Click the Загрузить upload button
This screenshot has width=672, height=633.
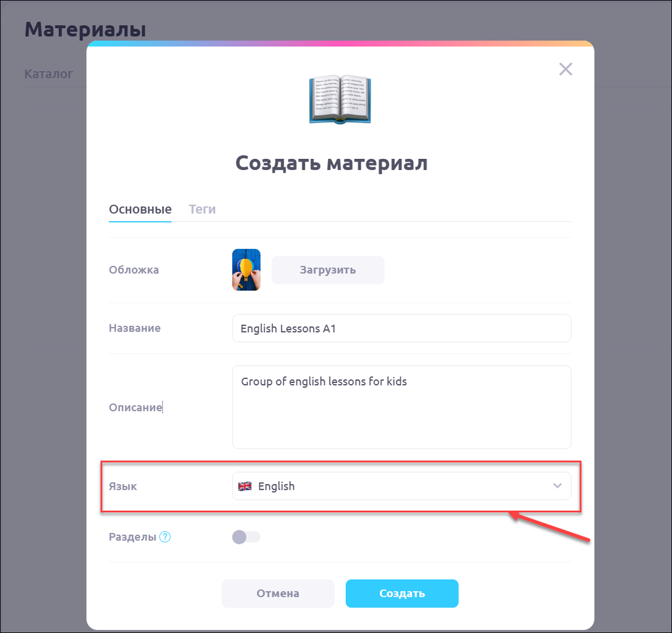(x=328, y=270)
